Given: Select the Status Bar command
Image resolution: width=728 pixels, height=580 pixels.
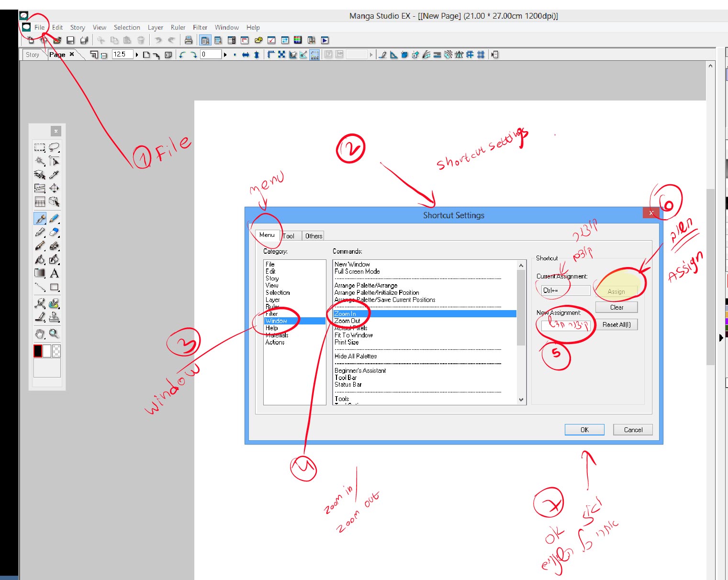Looking at the screenshot, I should point(348,384).
